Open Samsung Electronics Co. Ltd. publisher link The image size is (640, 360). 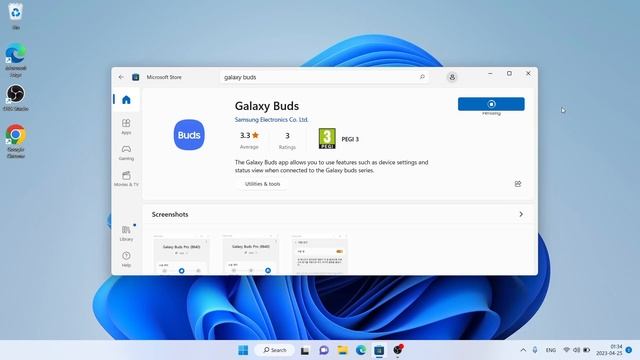click(271, 120)
